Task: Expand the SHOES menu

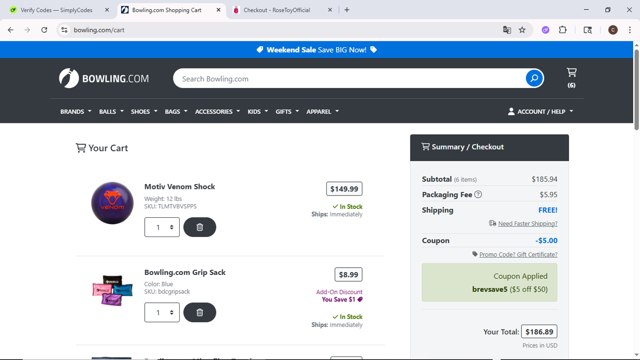Action: [144, 111]
